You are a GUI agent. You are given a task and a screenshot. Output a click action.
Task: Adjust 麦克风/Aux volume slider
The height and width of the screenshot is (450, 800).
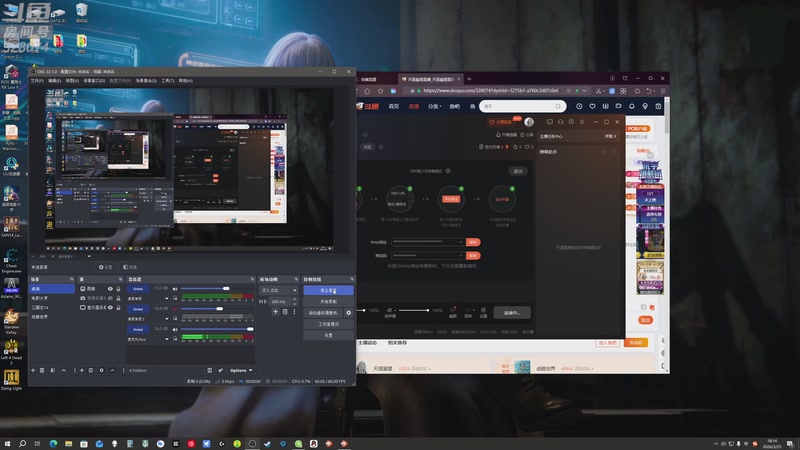coord(218,329)
